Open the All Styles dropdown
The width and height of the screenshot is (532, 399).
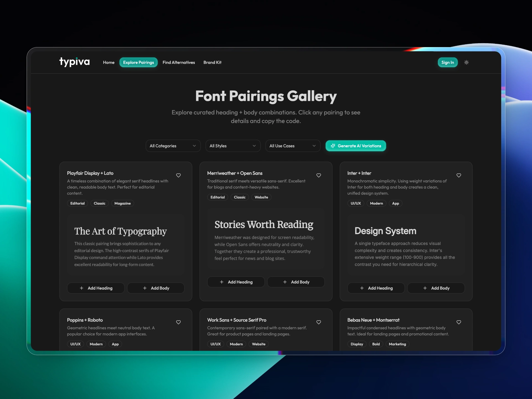point(233,146)
